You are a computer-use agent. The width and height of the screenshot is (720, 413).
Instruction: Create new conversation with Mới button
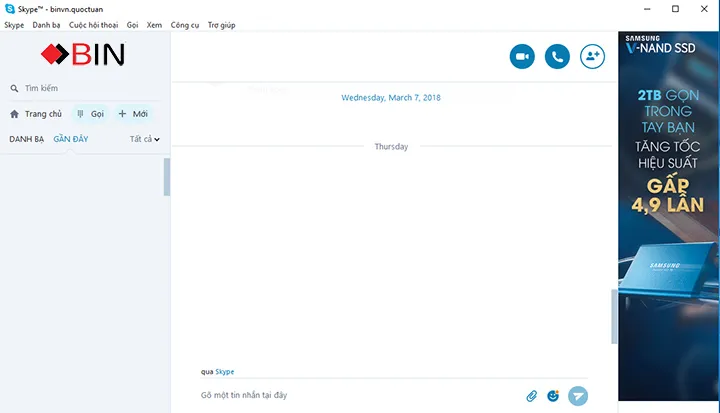tap(133, 114)
